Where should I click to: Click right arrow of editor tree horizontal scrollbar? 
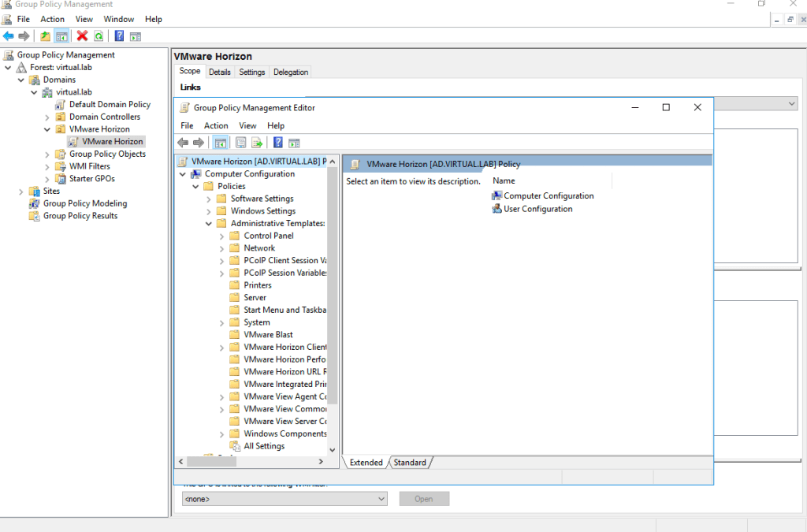click(321, 462)
